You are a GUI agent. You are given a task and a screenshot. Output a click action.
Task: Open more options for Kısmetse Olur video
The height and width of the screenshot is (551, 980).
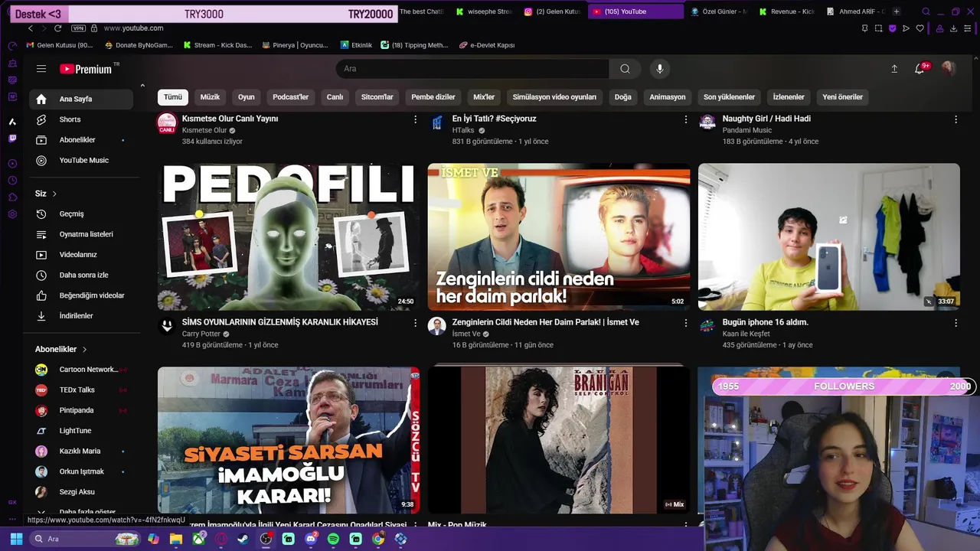tap(416, 119)
